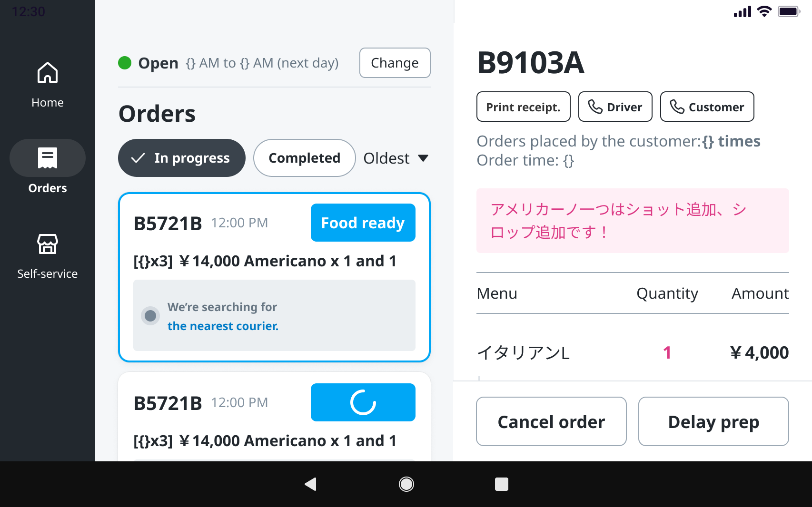812x507 pixels.
Task: Call the Customer with phone button
Action: click(707, 107)
